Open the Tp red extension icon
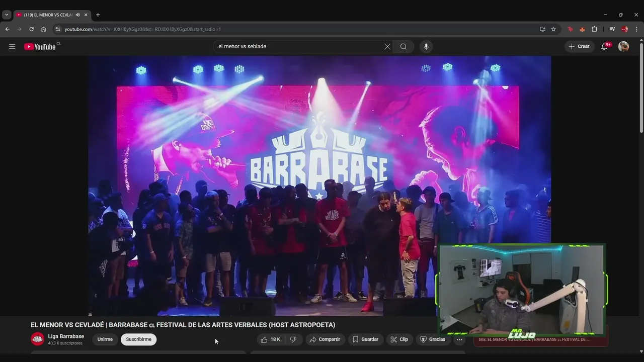644x362 pixels. click(x=570, y=29)
